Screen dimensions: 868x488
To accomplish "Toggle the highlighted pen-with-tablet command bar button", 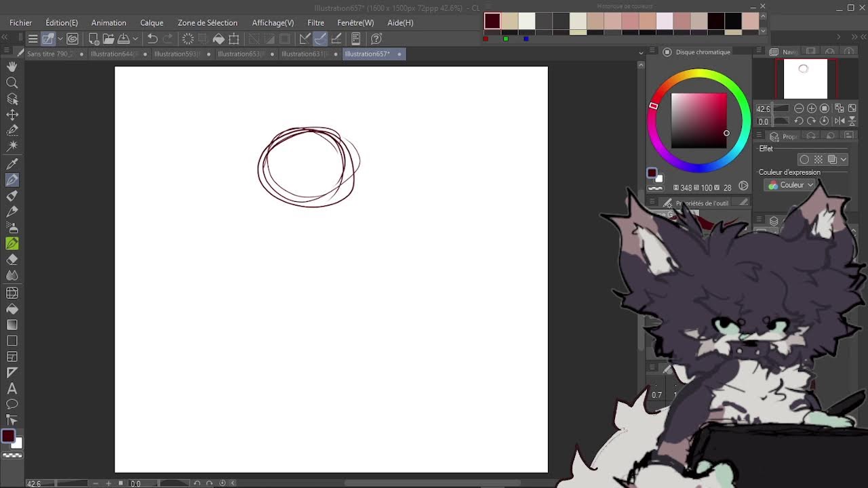I will 48,39.
